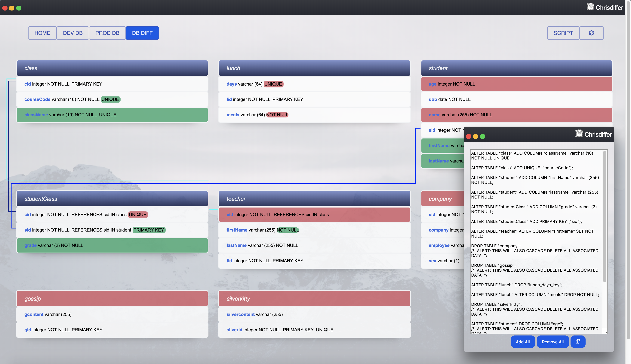Toggle the UNIQUE tag on courseCode

pos(110,99)
